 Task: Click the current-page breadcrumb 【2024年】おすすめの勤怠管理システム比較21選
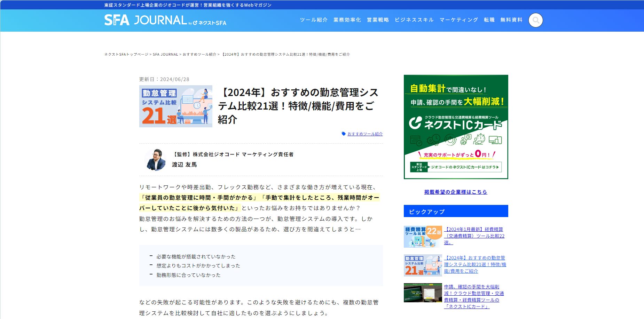pos(285,55)
